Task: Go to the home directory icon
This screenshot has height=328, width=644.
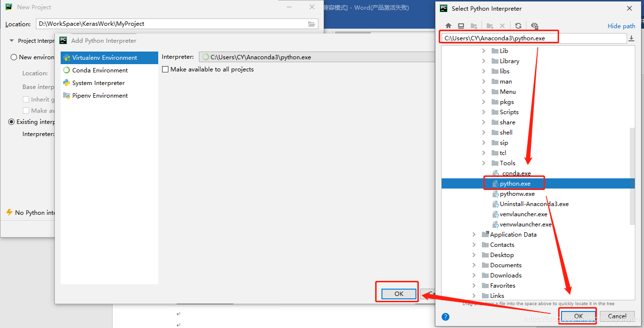Action: pyautogui.click(x=448, y=26)
